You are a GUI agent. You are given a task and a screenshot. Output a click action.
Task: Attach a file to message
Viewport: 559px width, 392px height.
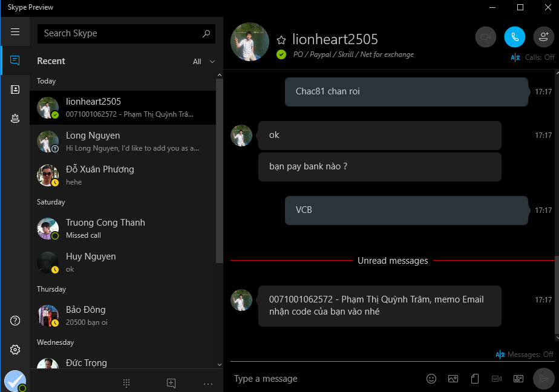coord(474,379)
